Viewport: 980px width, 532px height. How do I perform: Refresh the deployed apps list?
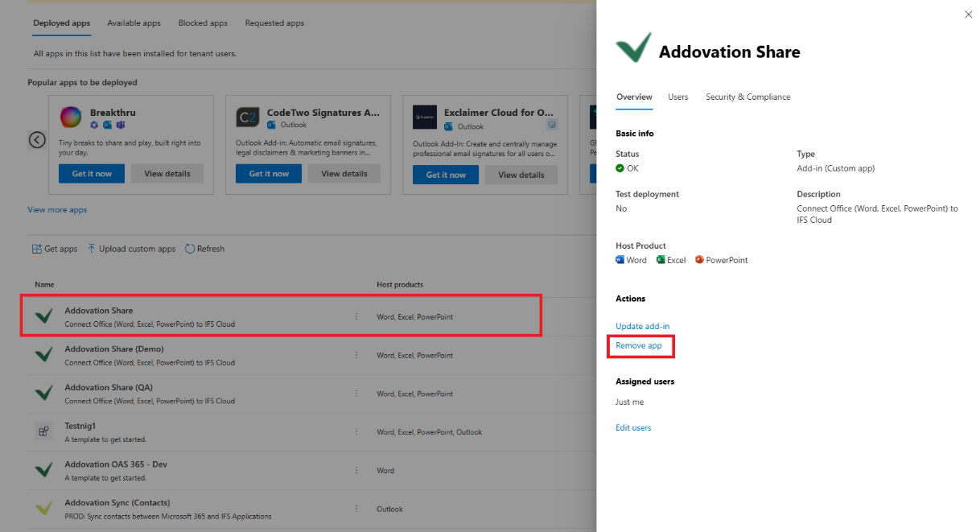pos(204,249)
